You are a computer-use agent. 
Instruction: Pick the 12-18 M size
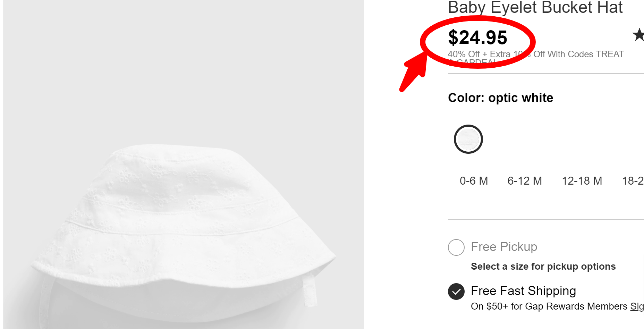tap(582, 181)
